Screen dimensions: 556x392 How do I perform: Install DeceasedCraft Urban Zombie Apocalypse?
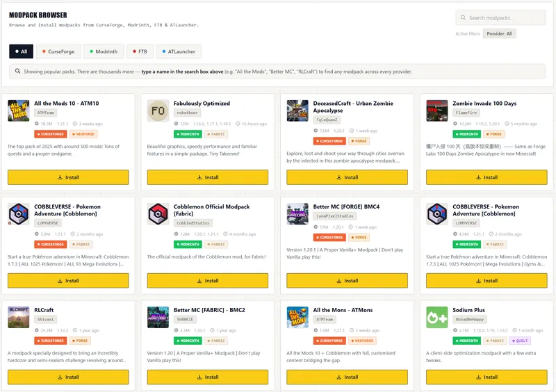coord(347,177)
